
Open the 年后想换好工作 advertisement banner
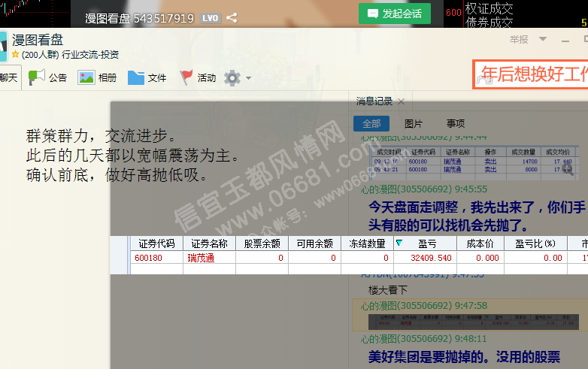(x=530, y=74)
